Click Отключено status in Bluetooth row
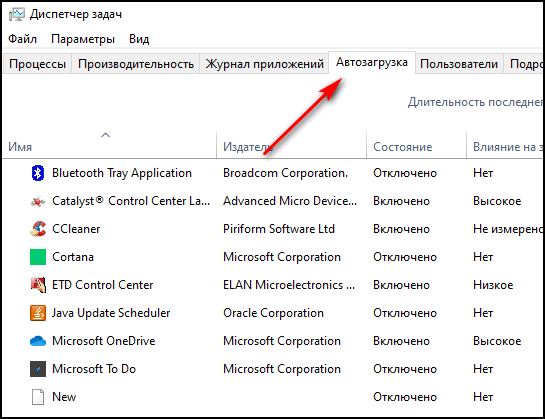Screen dimensions: 545x419 405,173
